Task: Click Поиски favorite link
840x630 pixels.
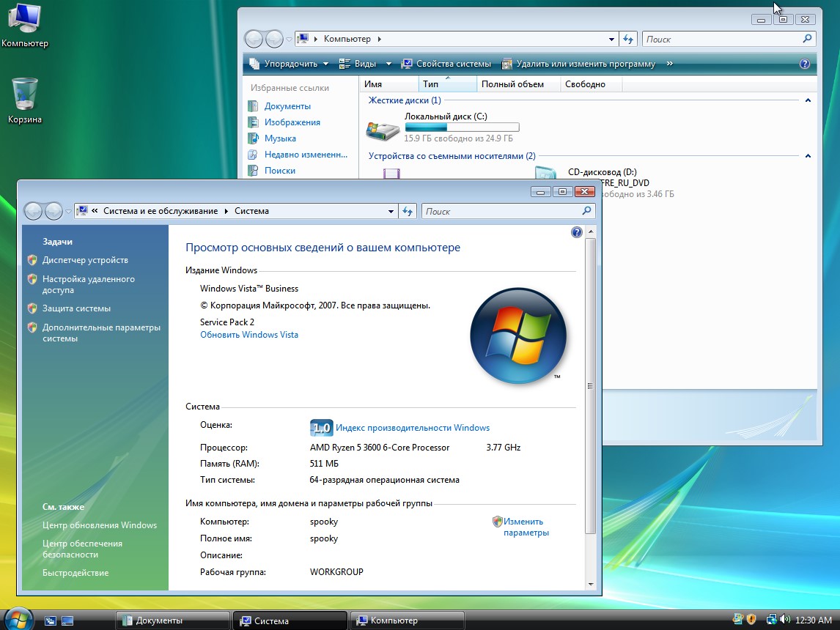Action: point(280,170)
